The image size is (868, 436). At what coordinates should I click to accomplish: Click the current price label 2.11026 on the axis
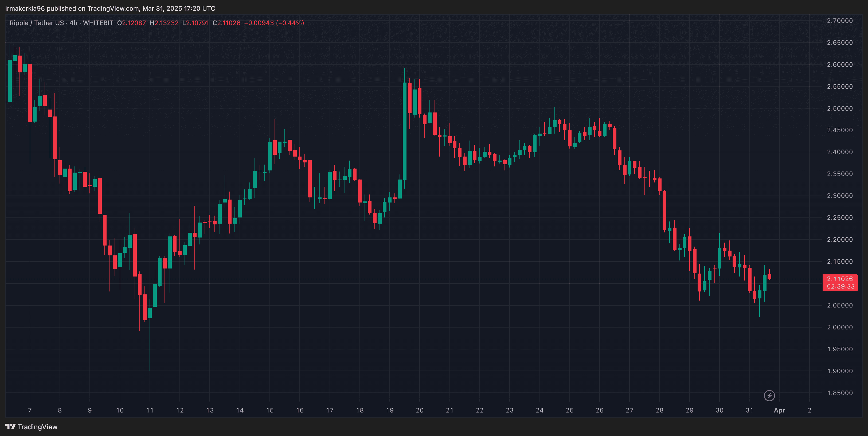pos(840,279)
